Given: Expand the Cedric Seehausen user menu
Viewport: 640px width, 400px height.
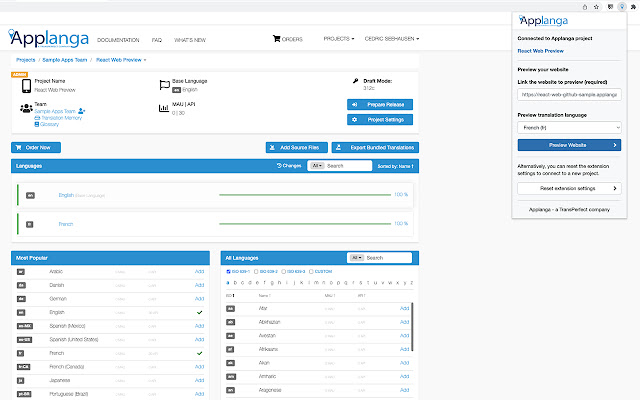Looking at the screenshot, I should pos(390,39).
